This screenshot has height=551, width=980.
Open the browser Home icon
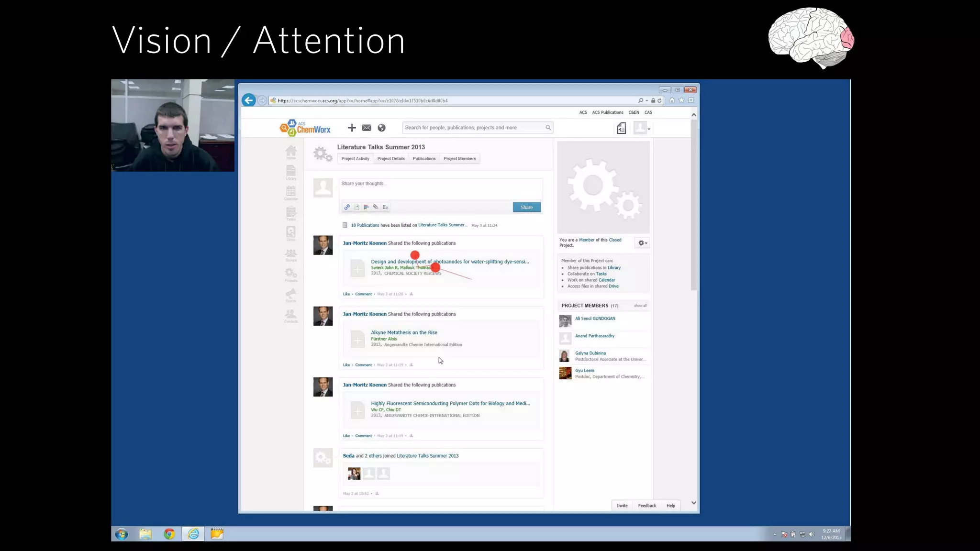coord(672,100)
